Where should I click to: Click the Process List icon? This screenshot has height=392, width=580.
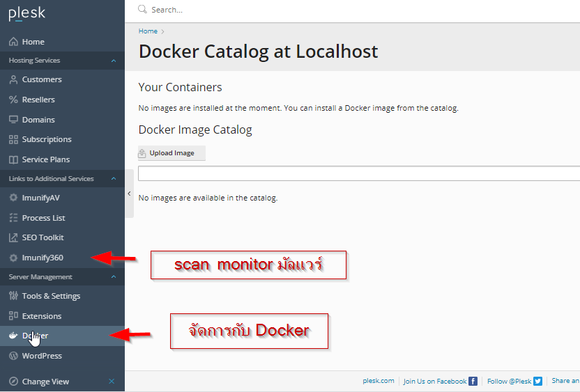tap(13, 218)
